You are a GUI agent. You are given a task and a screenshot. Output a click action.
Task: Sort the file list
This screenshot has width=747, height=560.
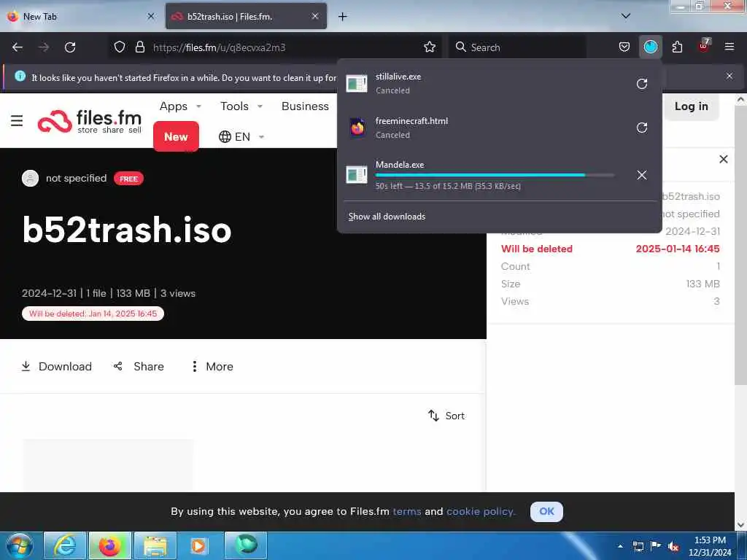click(446, 416)
